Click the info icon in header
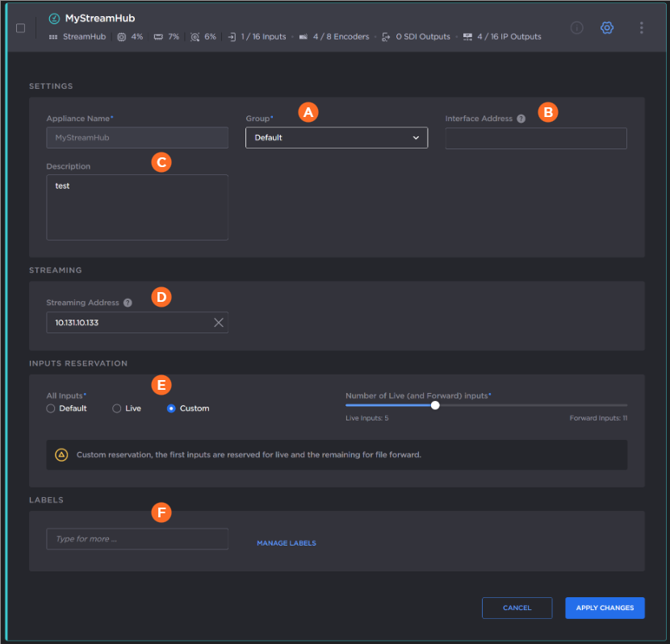 point(576,27)
